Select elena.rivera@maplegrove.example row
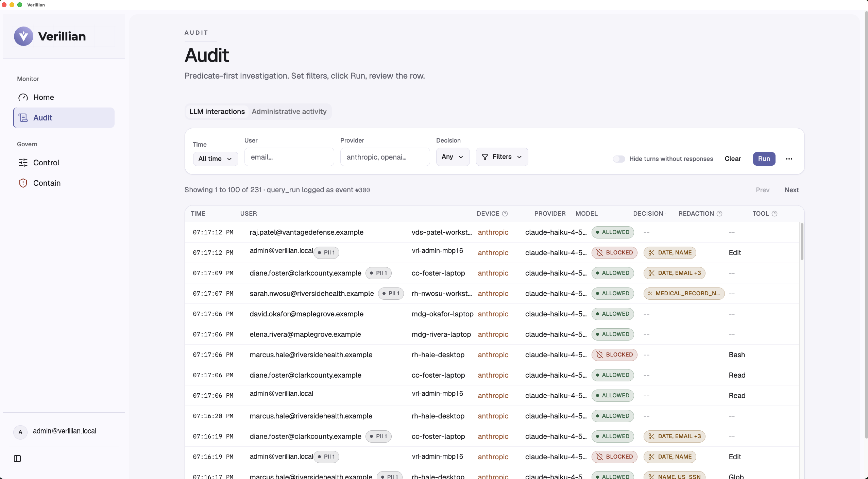The image size is (868, 479). click(x=492, y=334)
